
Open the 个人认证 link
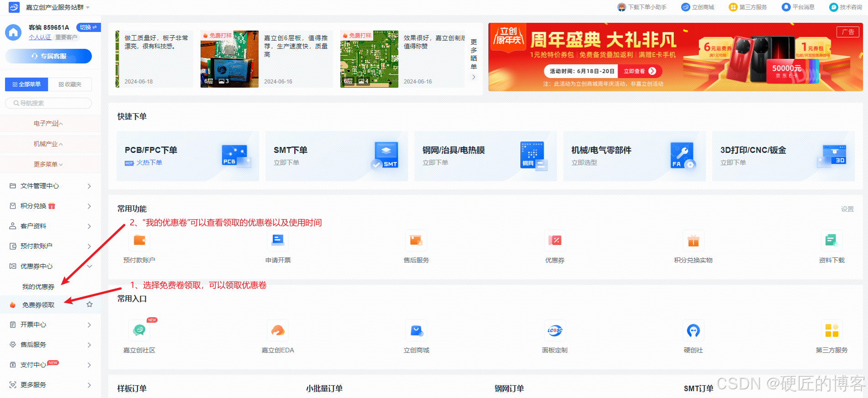pos(40,37)
